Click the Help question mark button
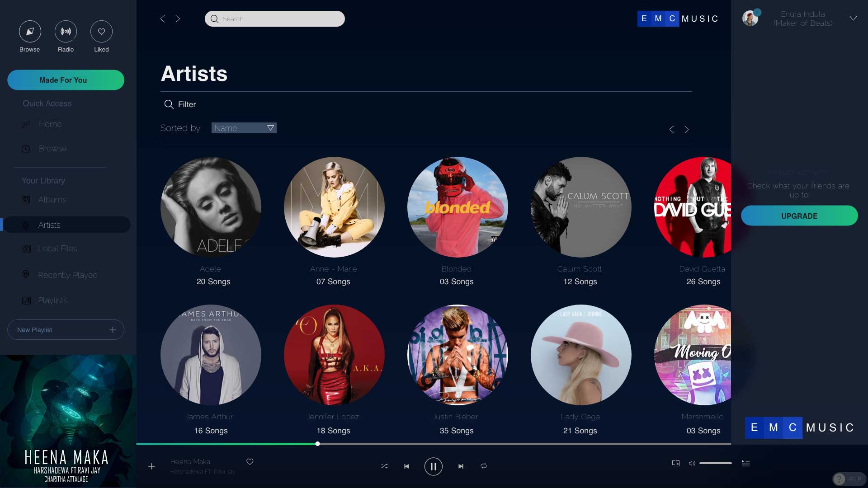The height and width of the screenshot is (488, 868). pos(849,479)
